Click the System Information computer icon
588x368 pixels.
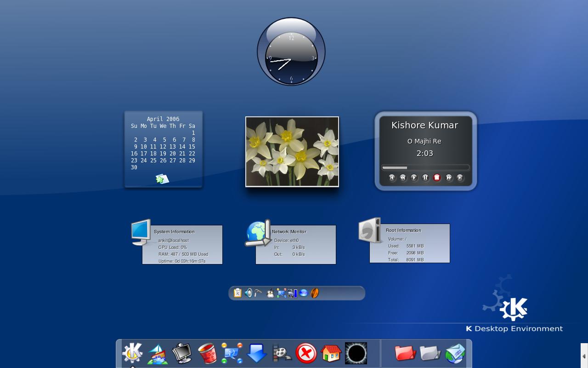pos(141,232)
